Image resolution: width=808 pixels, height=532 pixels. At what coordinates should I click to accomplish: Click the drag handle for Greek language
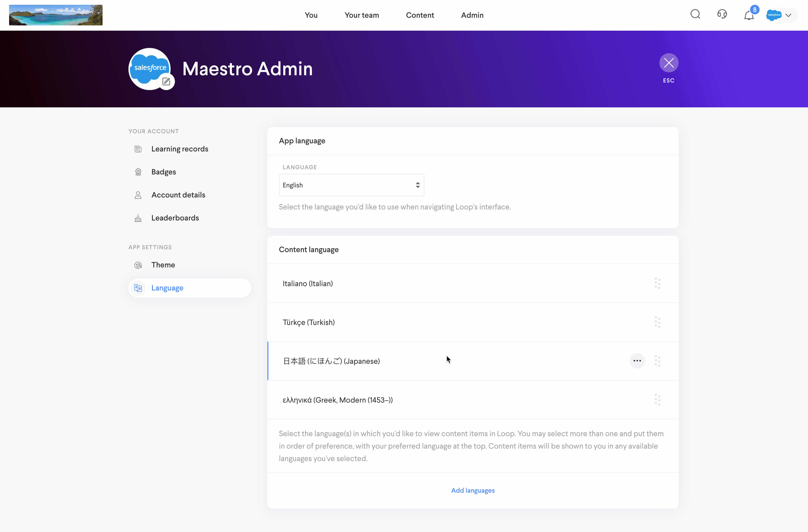click(657, 399)
